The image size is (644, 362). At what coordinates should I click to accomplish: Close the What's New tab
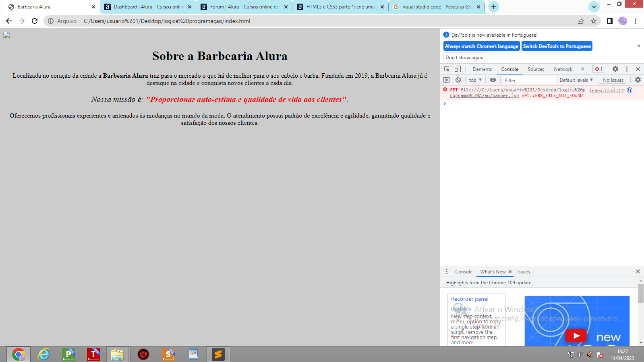click(x=510, y=272)
